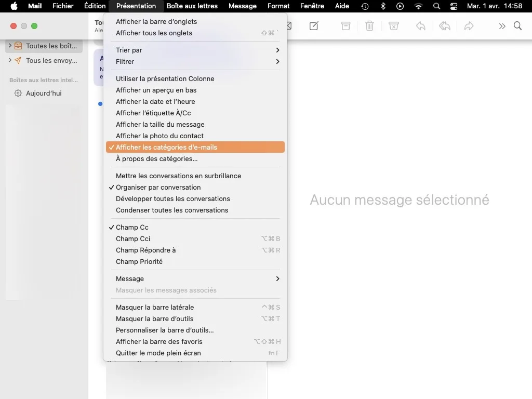Uncheck Afficher les catégories d'e-mails

coord(195,147)
